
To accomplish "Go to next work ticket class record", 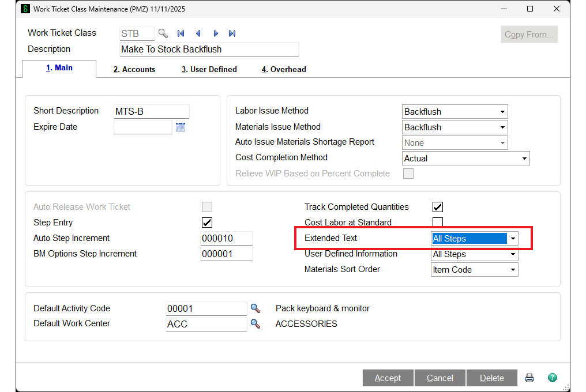I will click(216, 33).
